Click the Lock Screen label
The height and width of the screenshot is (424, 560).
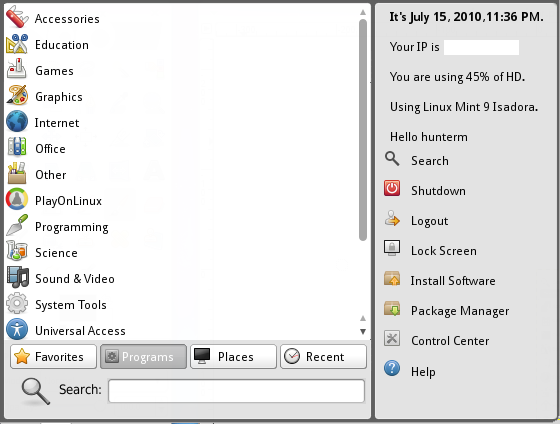(444, 251)
